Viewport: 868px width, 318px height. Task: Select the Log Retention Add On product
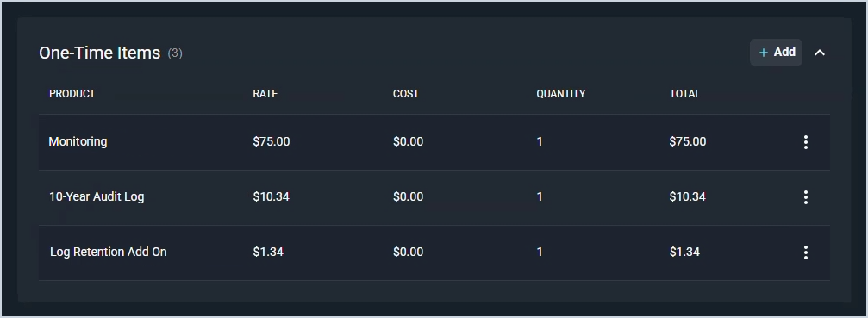109,253
